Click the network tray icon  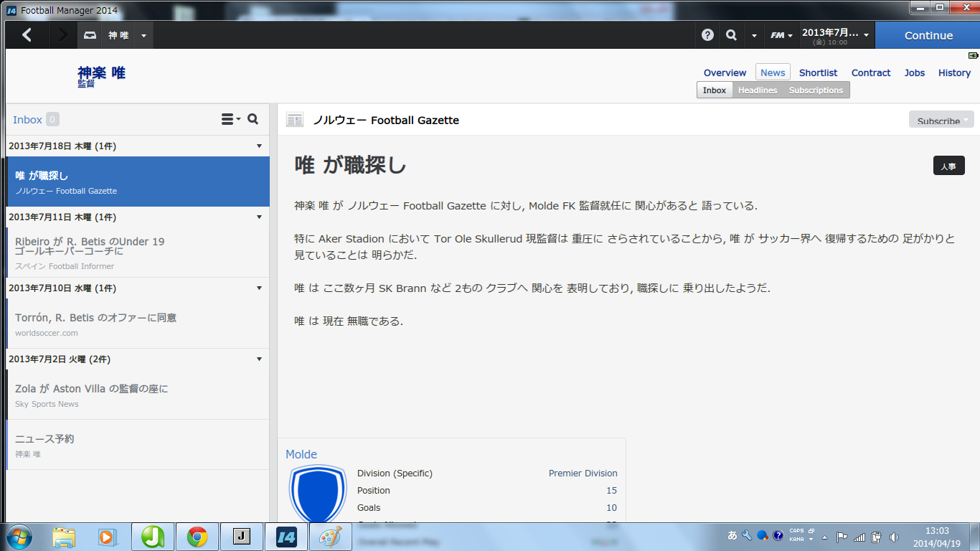(x=859, y=537)
